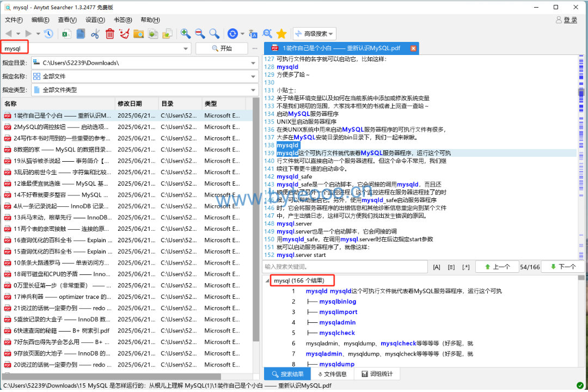This screenshot has width=588, height=392.
Task: Toggle case-sensitive [A] option
Action: [x=437, y=267]
